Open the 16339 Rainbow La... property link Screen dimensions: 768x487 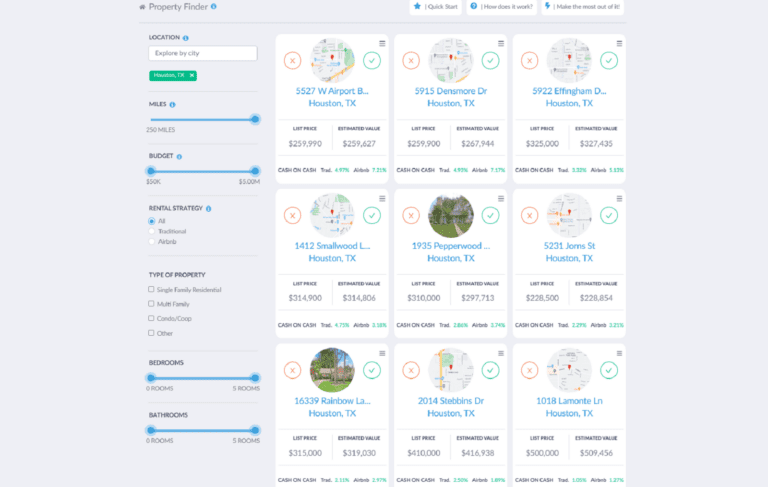click(x=333, y=401)
